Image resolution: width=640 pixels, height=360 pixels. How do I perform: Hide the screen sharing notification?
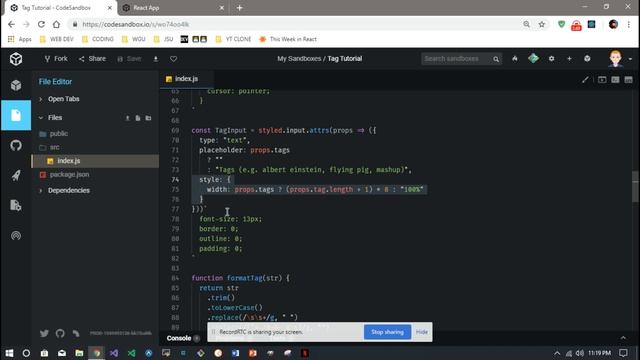pyautogui.click(x=422, y=332)
